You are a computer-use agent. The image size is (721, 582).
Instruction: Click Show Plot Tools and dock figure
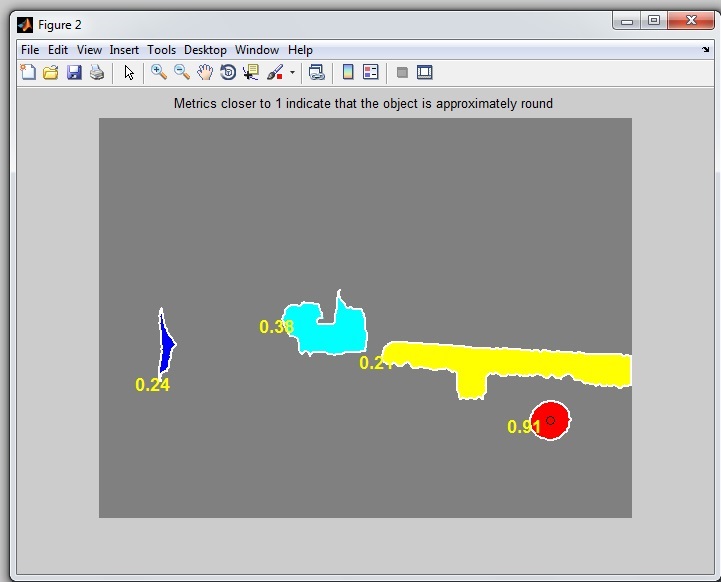point(425,72)
